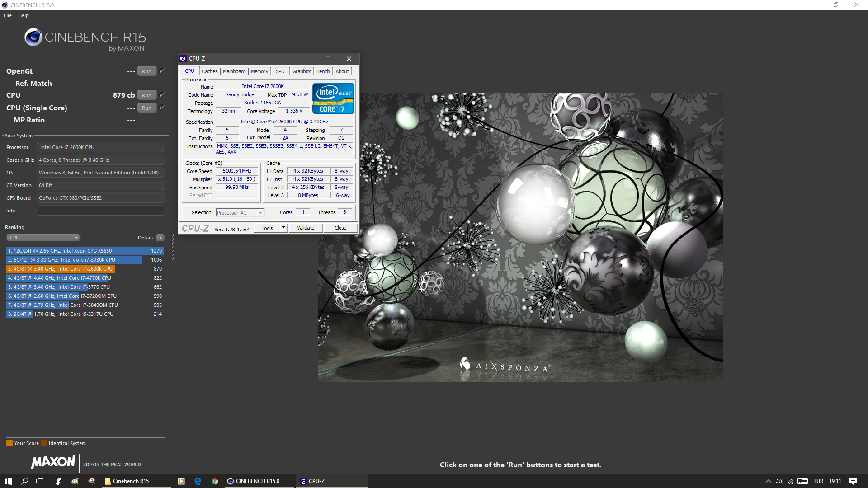Click the Windows Start button
Image resolution: width=868 pixels, height=488 pixels.
pyautogui.click(x=8, y=481)
